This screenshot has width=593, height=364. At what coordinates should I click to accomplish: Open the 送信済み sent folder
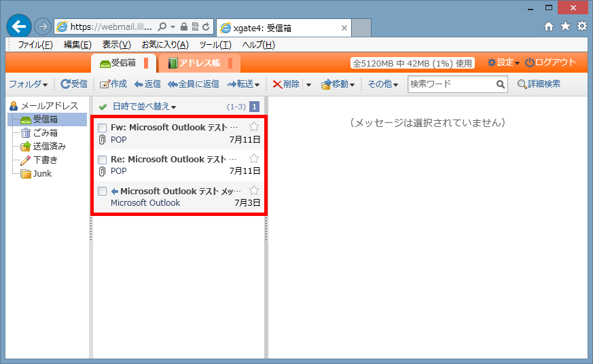[x=49, y=147]
